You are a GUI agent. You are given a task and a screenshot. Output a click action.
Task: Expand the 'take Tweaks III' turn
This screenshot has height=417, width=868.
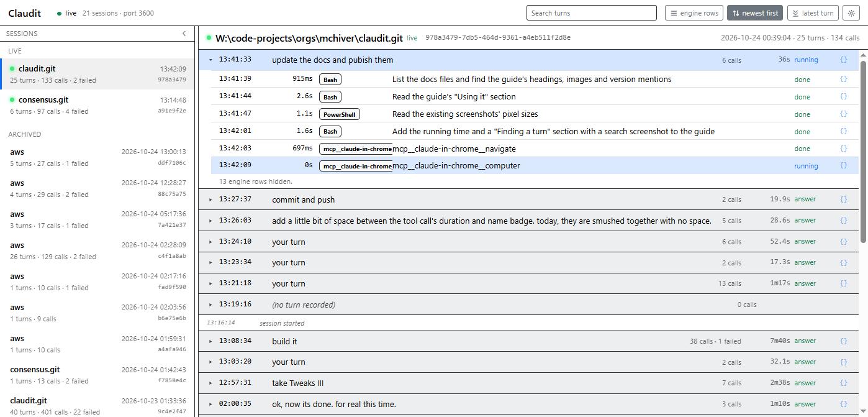211,383
